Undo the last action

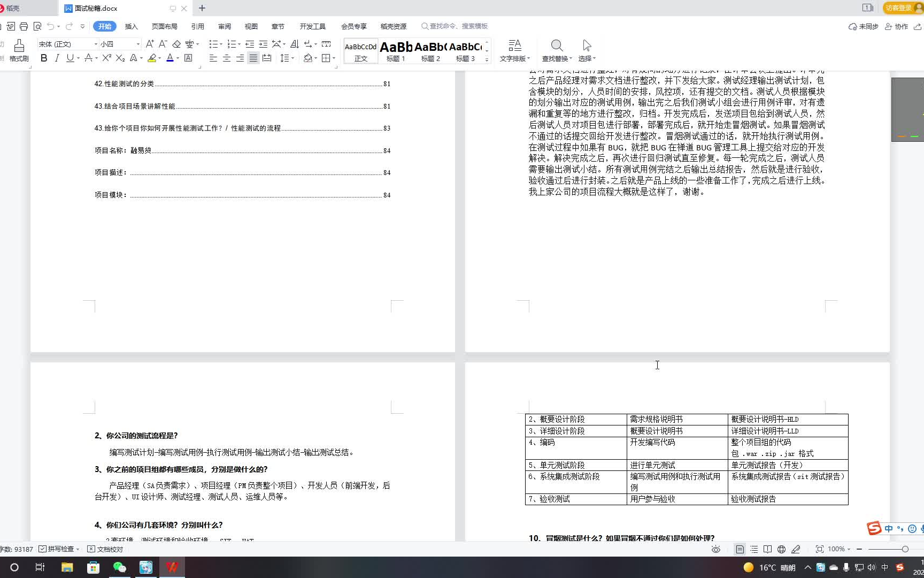[50, 26]
